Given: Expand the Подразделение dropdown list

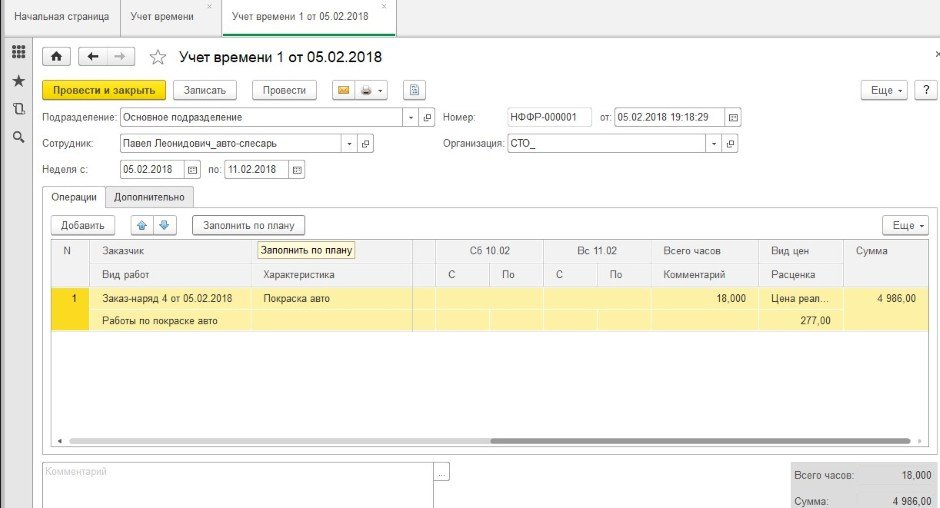Looking at the screenshot, I should point(411,117).
